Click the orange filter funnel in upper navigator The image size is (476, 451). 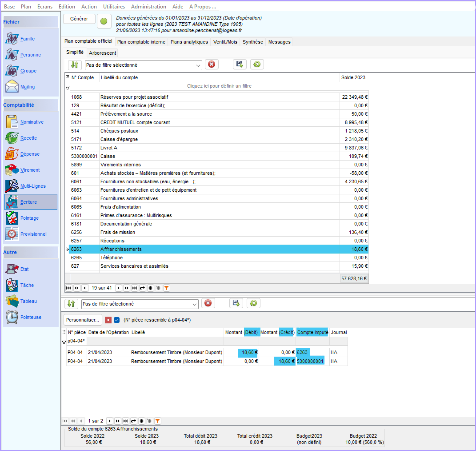pyautogui.click(x=166, y=288)
